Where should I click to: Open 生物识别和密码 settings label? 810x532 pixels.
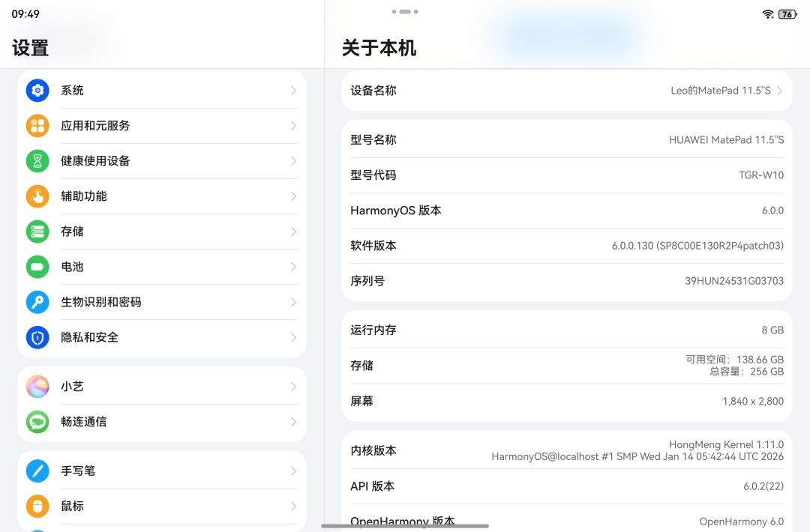click(101, 302)
